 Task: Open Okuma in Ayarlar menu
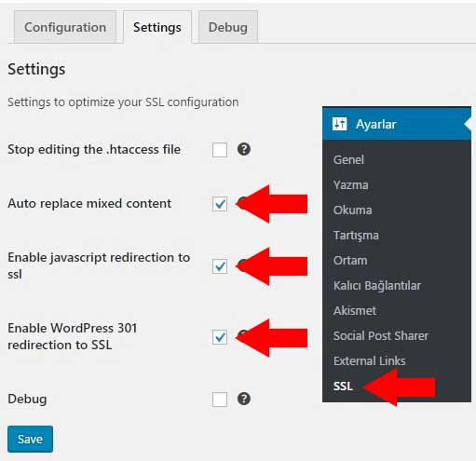pyautogui.click(x=352, y=210)
